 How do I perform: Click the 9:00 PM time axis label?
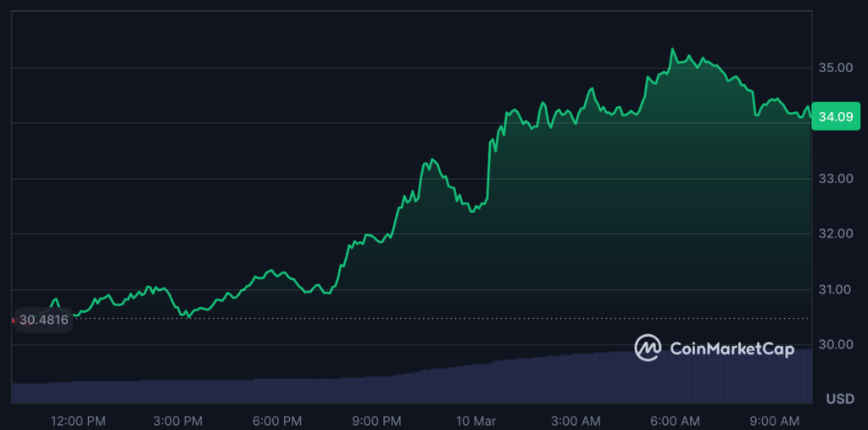coord(376,420)
